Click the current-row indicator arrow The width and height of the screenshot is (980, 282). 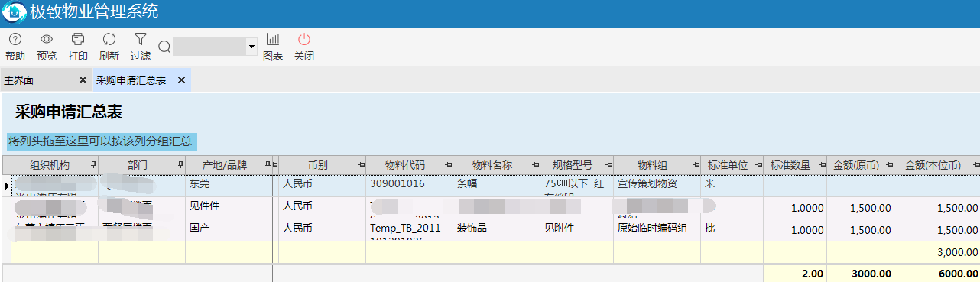point(7,186)
